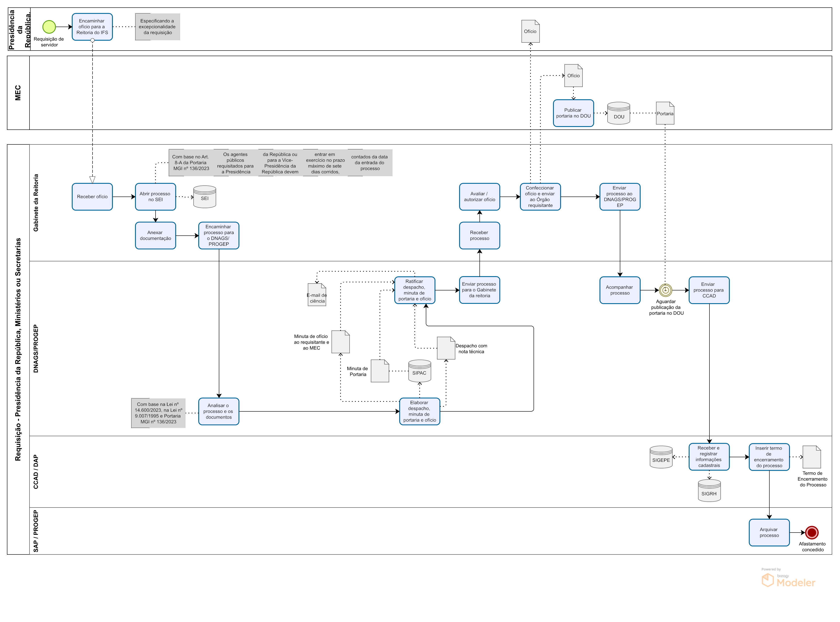
Task: Select the Portaria document icon
Action: [x=665, y=113]
